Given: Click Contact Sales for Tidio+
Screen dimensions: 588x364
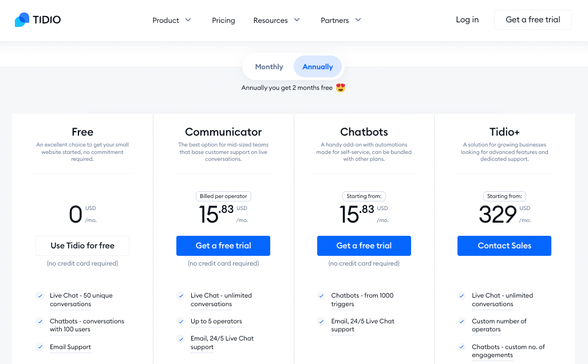Looking at the screenshot, I should [x=504, y=246].
